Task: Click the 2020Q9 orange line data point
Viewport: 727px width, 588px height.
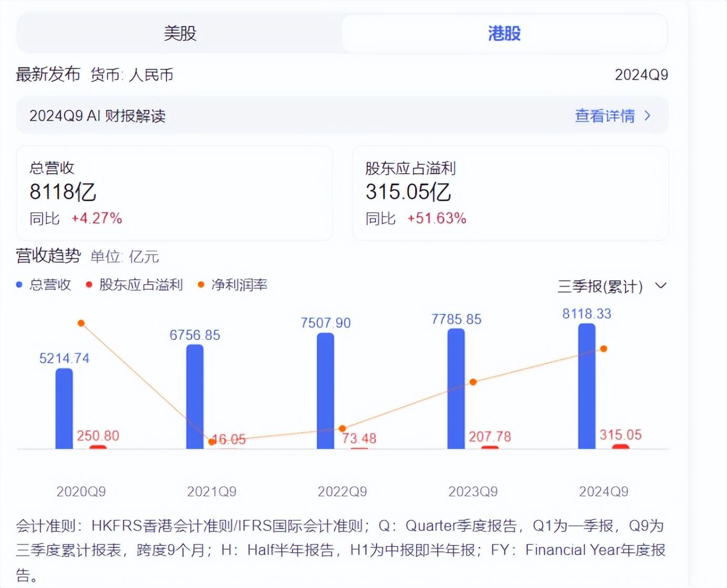Action: coord(81,323)
